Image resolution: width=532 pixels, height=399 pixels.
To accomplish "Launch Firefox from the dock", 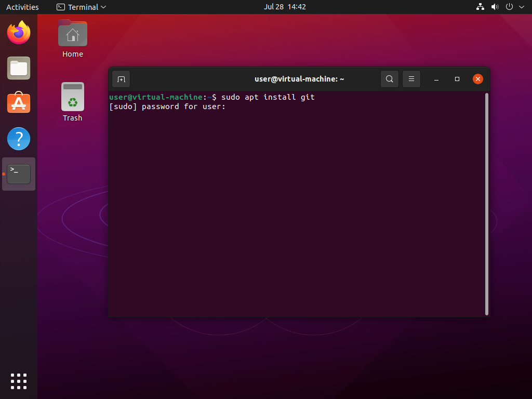I will pyautogui.click(x=19, y=33).
